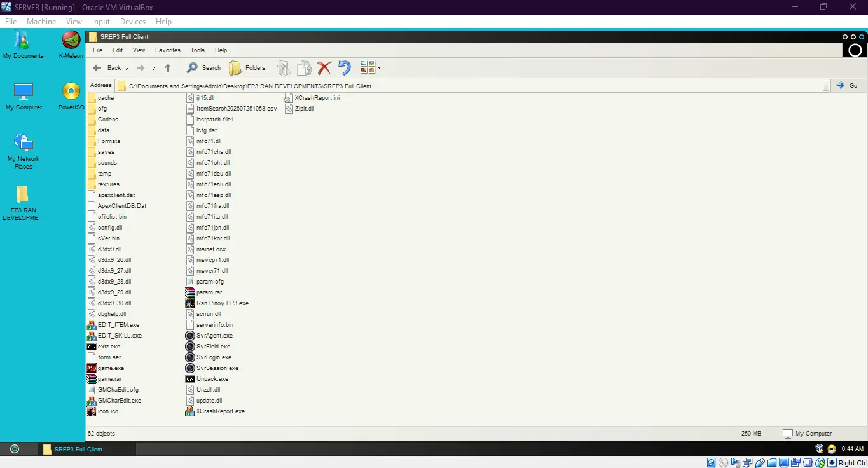Open the Edit menu in Explorer

coord(118,50)
